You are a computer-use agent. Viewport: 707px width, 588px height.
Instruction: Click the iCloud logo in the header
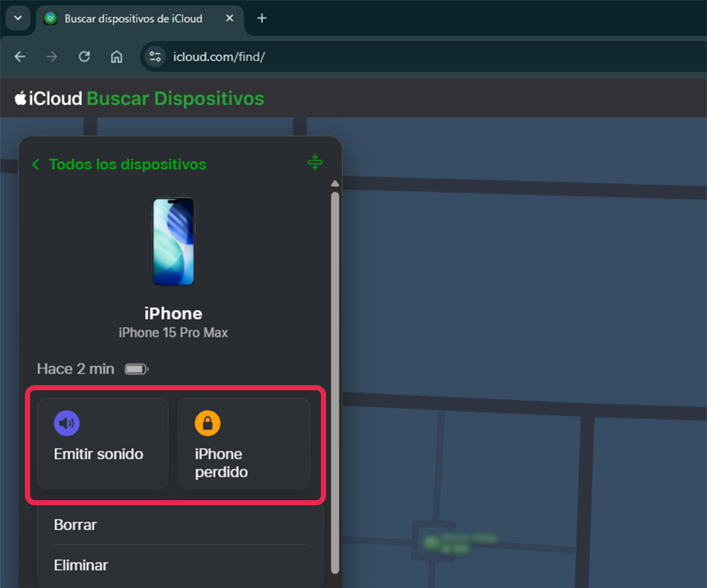48,98
